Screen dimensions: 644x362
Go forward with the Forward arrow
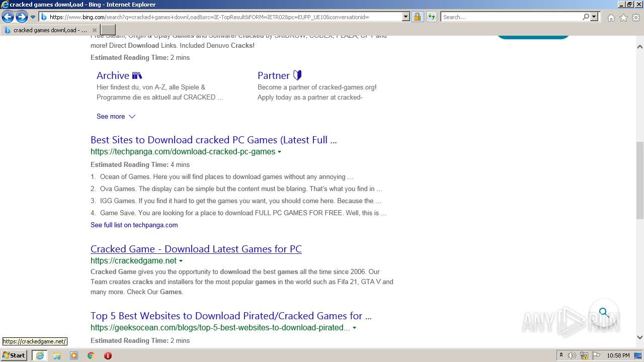point(22,17)
